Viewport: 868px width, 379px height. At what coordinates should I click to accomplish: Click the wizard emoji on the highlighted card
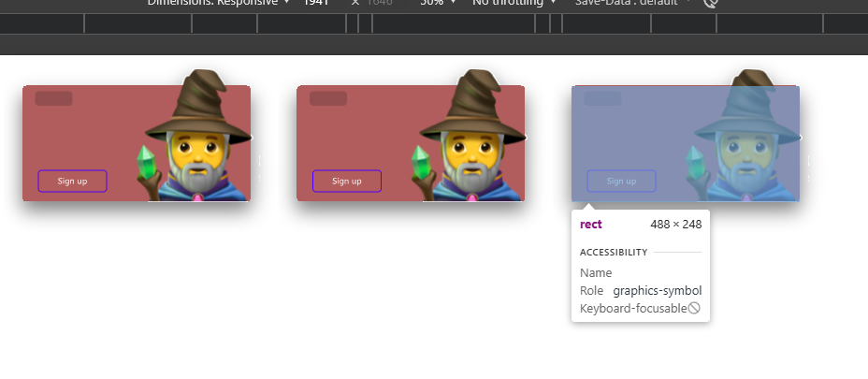pyautogui.click(x=744, y=135)
